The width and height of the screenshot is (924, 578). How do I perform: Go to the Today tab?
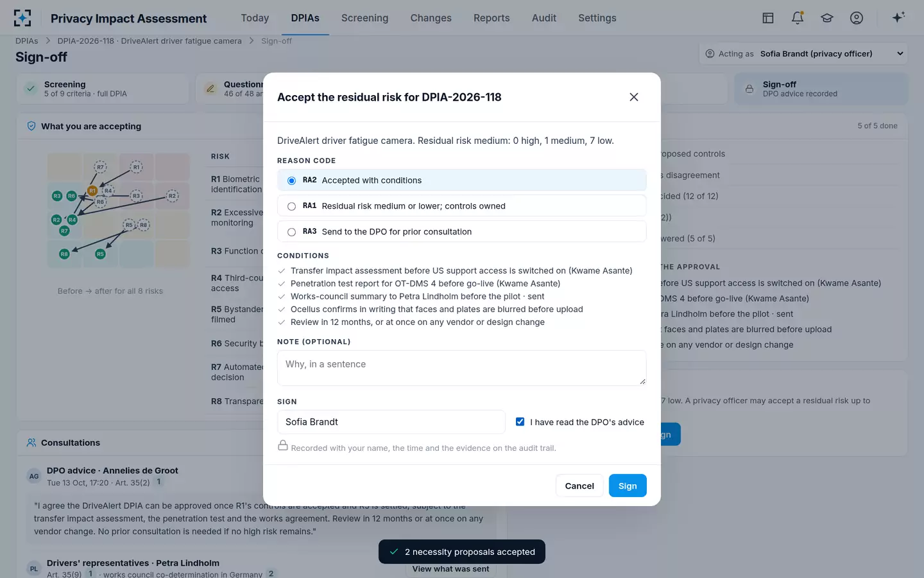(x=255, y=18)
